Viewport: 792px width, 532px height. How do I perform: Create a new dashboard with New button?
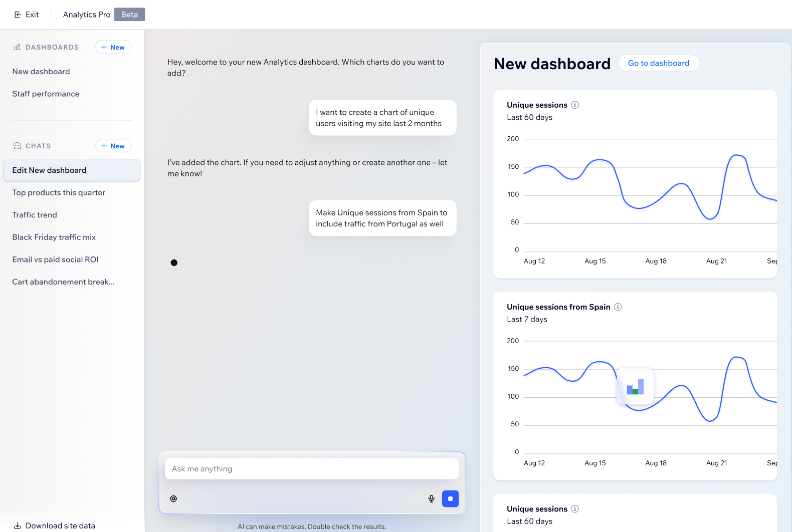(113, 47)
